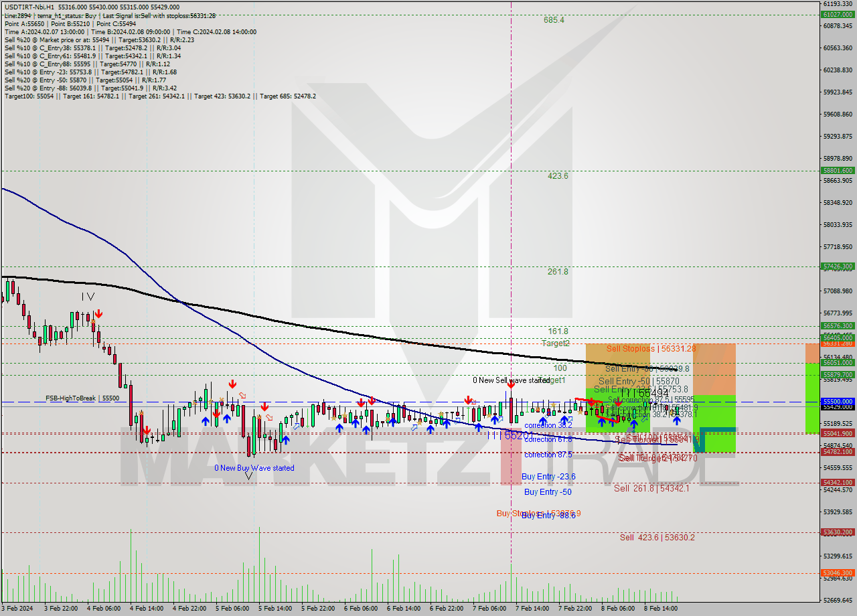The height and width of the screenshot is (616, 857).
Task: Click the Sell 261.8 | 54342.1 label
Action: [651, 488]
